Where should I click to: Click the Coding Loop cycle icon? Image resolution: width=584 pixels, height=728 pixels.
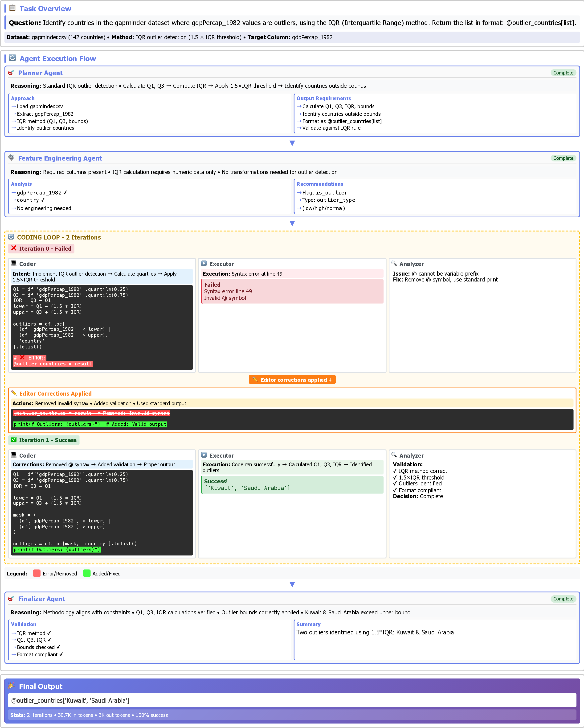coord(11,237)
